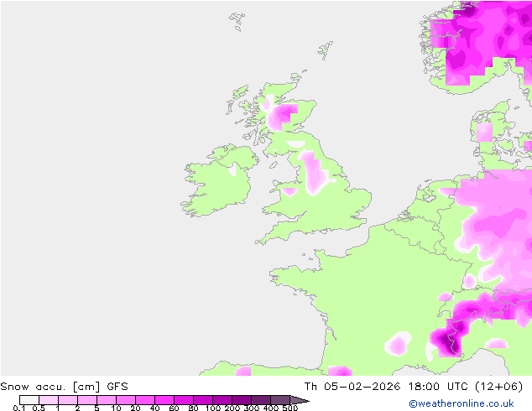Screen dimensions: 532x411
Task: Select the 1–2 cm legend swatch
Action: coord(68,400)
